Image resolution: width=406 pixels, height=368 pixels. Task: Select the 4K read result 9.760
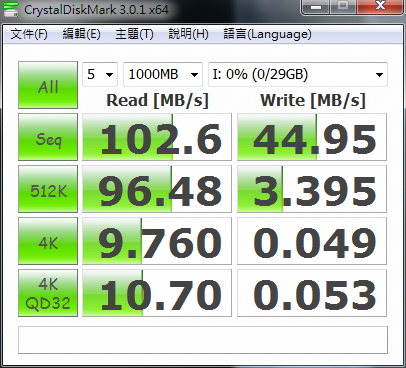pyautogui.click(x=157, y=241)
